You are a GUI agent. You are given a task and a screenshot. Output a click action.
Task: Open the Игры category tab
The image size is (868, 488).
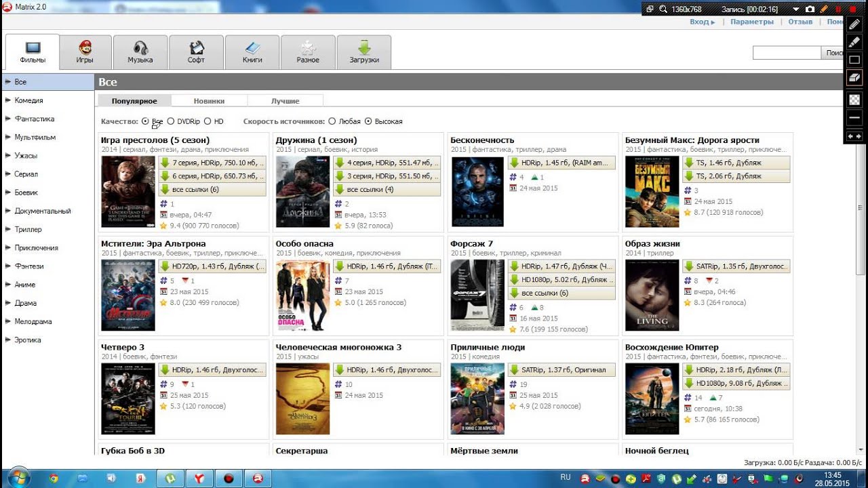pyautogui.click(x=85, y=52)
